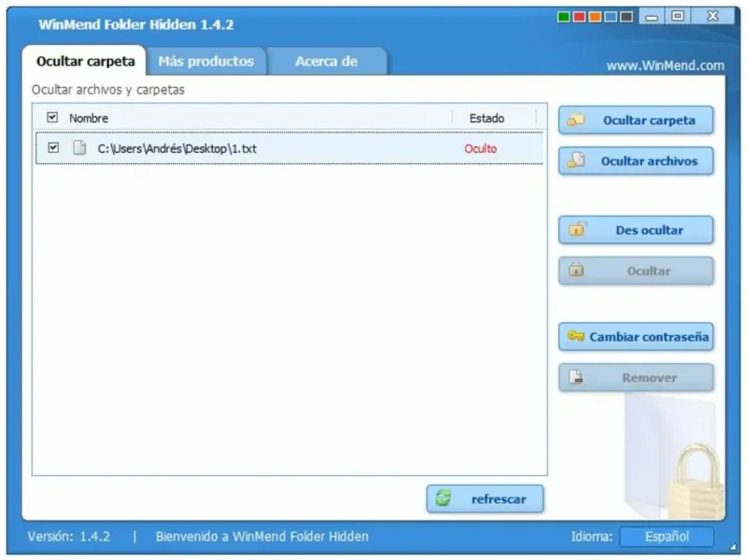Unhide selection with Des ocultar button
Image resolution: width=747 pixels, height=560 pixels.
[x=636, y=230]
